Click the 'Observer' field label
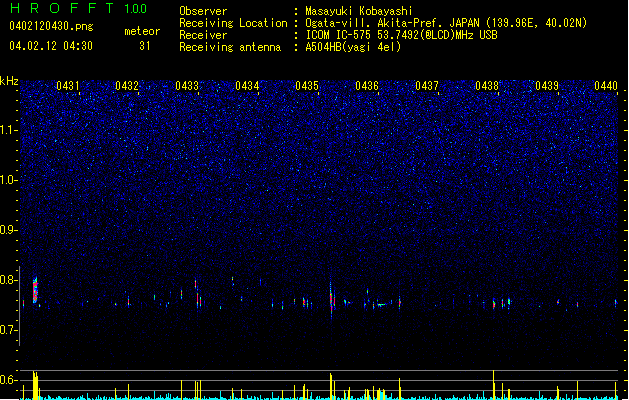This screenshot has width=629, height=400. (203, 11)
